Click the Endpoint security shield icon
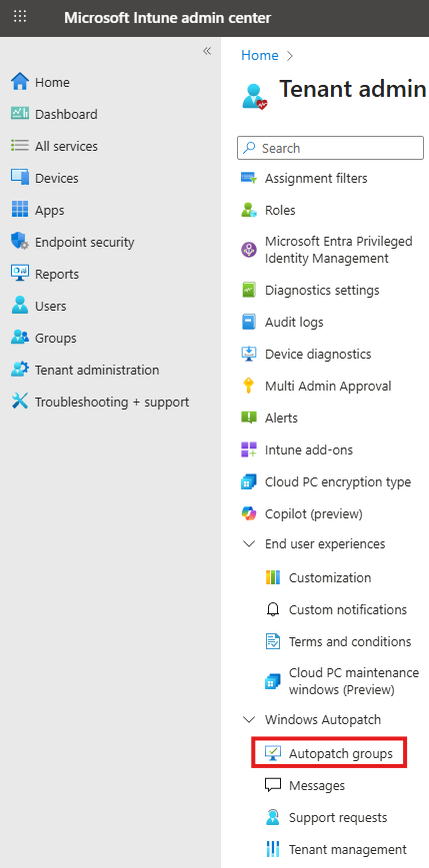This screenshot has width=429, height=868. tap(20, 242)
